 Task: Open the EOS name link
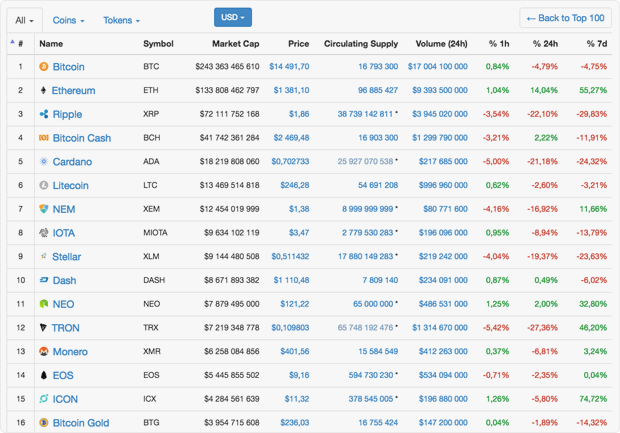63,375
